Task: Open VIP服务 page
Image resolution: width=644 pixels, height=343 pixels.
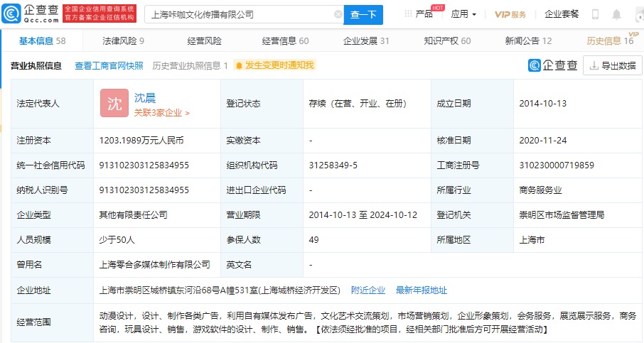Action: click(x=510, y=14)
